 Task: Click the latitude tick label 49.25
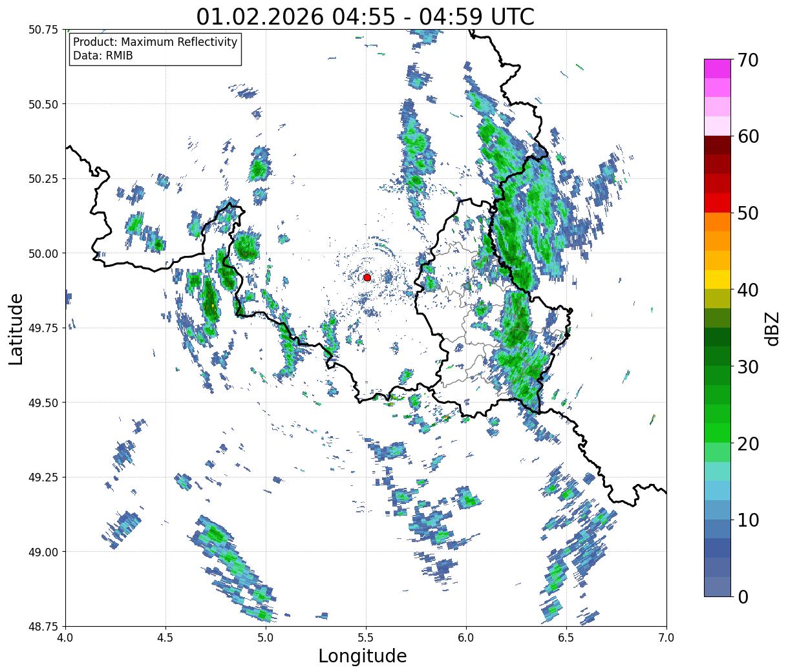(x=44, y=478)
